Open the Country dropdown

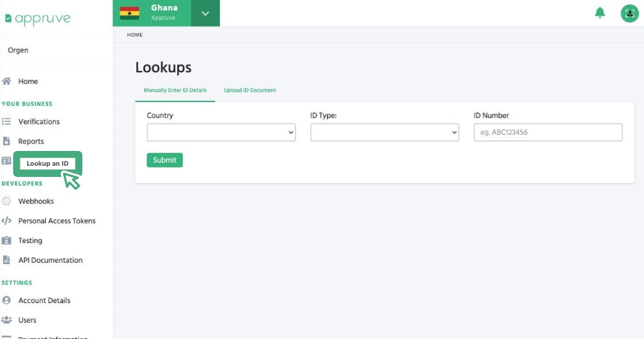(221, 132)
